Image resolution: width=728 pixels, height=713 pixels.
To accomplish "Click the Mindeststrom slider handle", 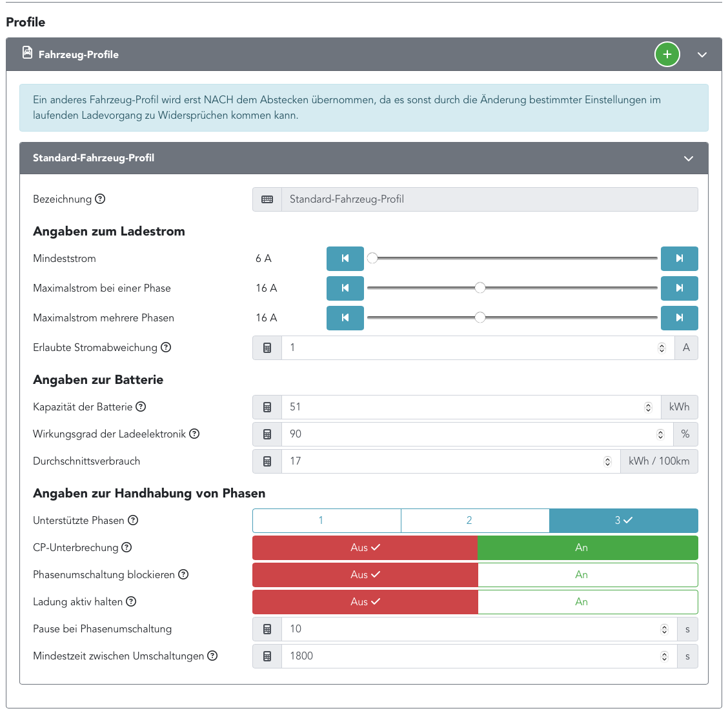I will [x=372, y=258].
